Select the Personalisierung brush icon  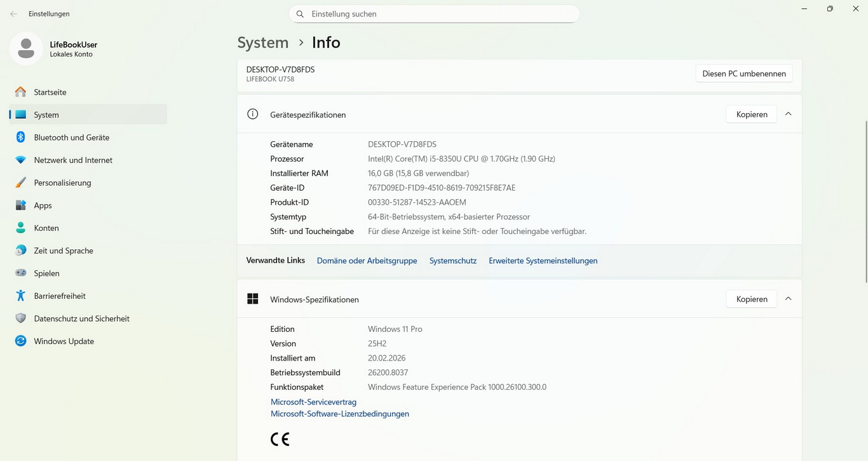[21, 182]
